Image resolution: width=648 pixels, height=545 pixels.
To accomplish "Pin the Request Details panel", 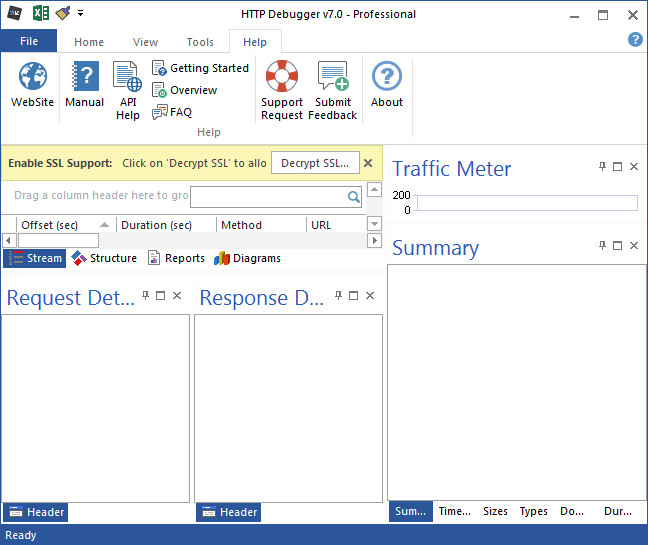I will (146, 296).
